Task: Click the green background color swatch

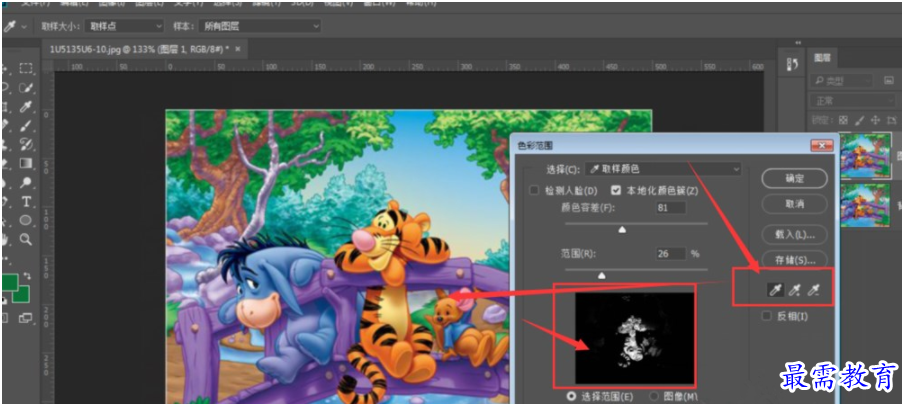Action: (21, 293)
